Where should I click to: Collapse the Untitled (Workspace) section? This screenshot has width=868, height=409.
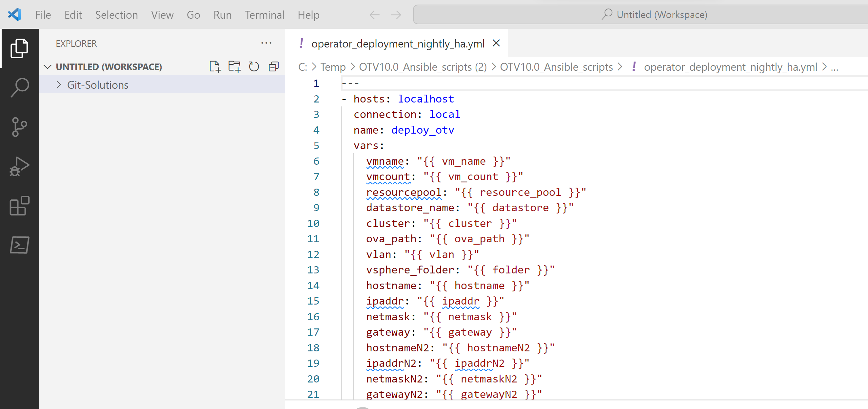(x=48, y=67)
